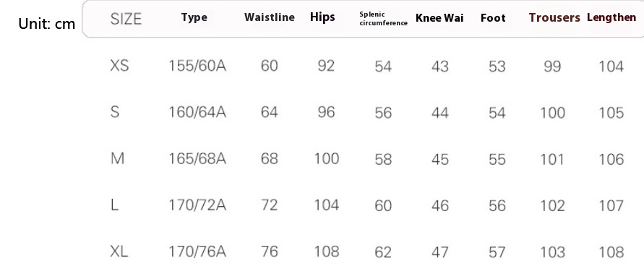Click the 155/60A type cell
The height and width of the screenshot is (274, 644).
197,66
